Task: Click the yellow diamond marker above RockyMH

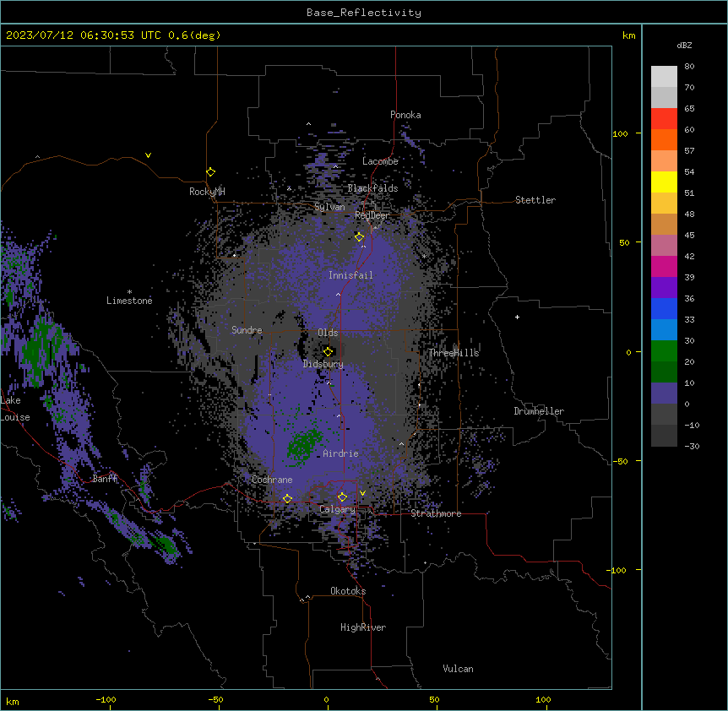Action: point(210,172)
